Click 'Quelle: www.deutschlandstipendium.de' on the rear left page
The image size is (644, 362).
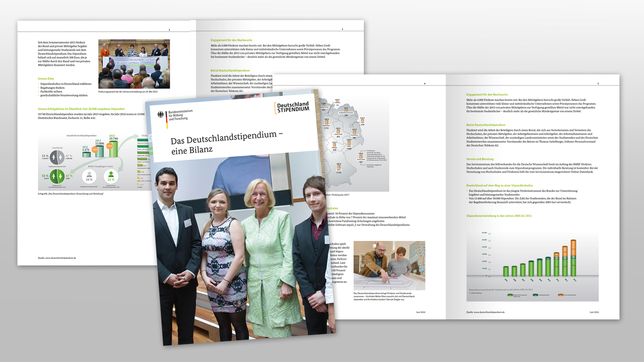[57, 258]
